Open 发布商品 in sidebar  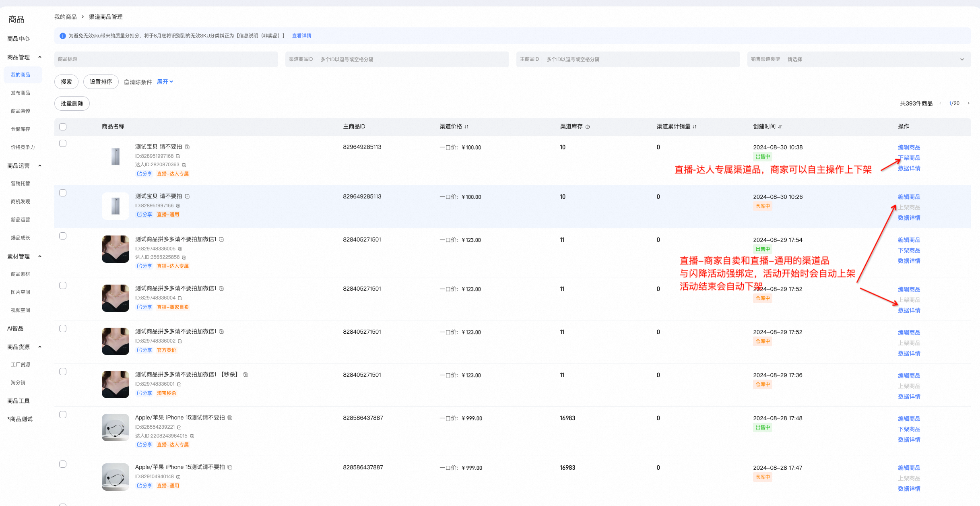pyautogui.click(x=21, y=93)
